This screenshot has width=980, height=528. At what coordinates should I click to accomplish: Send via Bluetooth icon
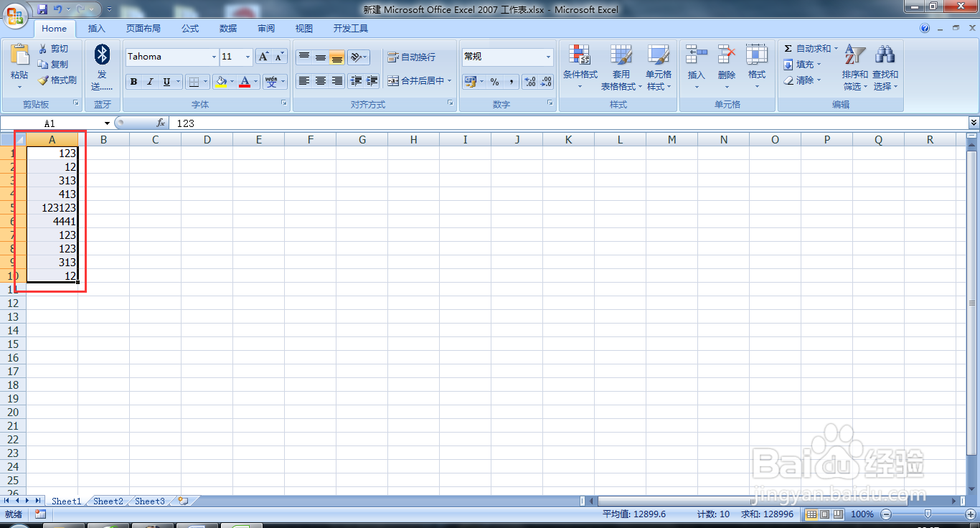tap(102, 55)
